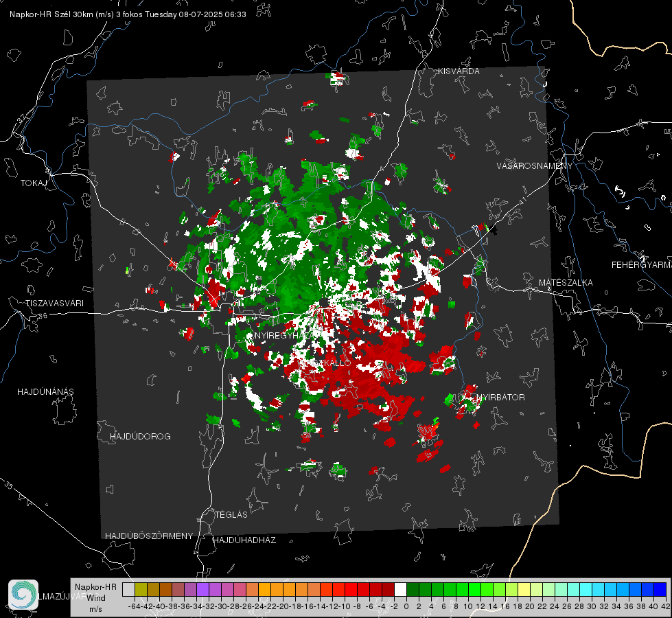The width and height of the screenshot is (672, 618).
Task: Click road number 41 near Vásárosnamény
Action: (x=522, y=201)
